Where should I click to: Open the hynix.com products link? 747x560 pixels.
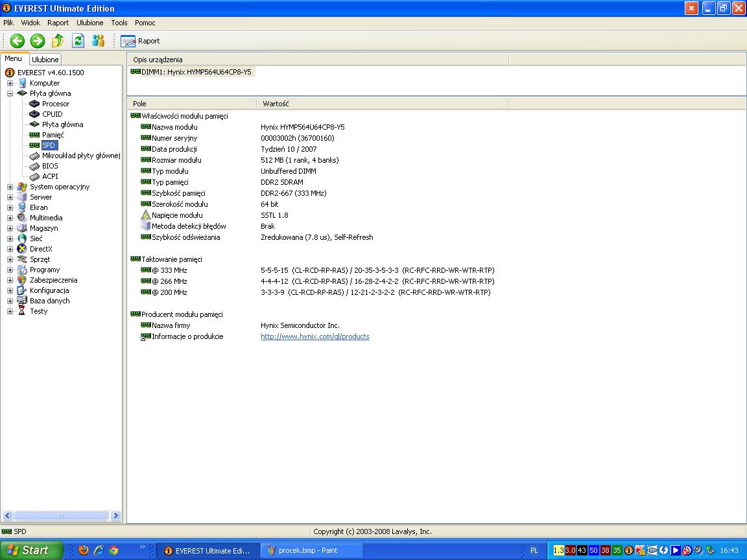pyautogui.click(x=315, y=336)
